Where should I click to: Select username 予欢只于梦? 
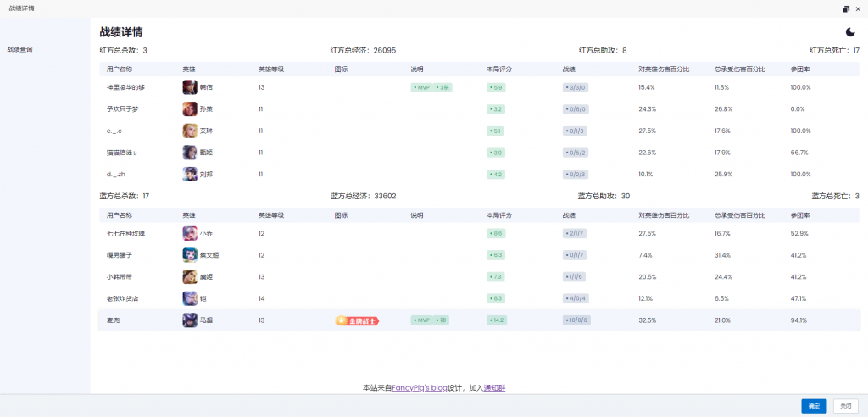(x=122, y=109)
